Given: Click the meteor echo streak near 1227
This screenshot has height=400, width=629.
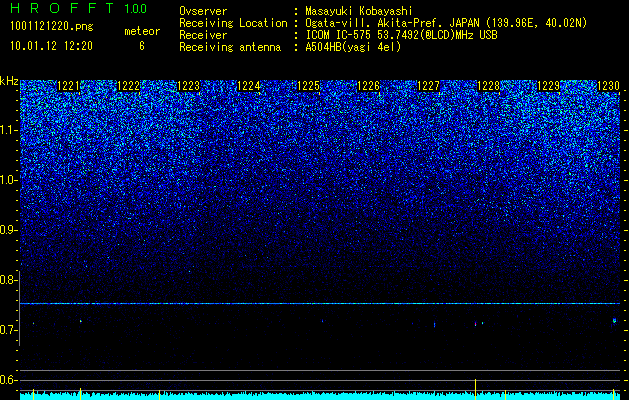Looking at the screenshot, I should (x=434, y=324).
